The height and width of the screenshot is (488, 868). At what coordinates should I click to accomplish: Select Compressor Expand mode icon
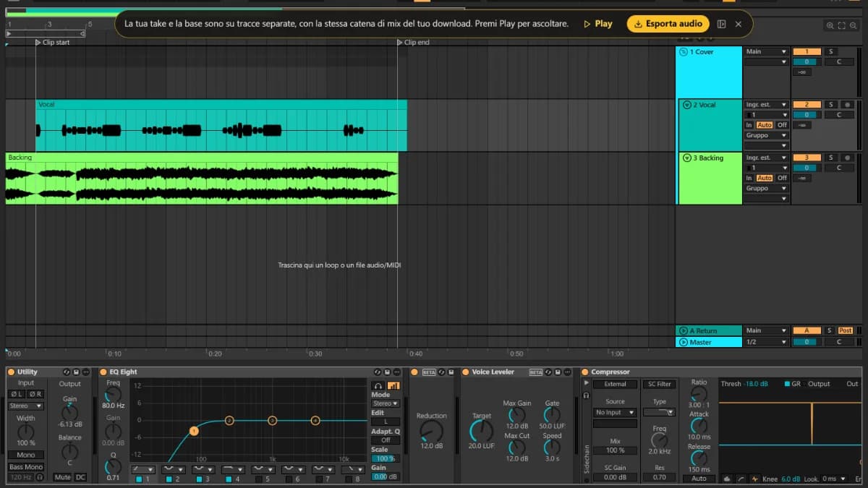coord(755,479)
